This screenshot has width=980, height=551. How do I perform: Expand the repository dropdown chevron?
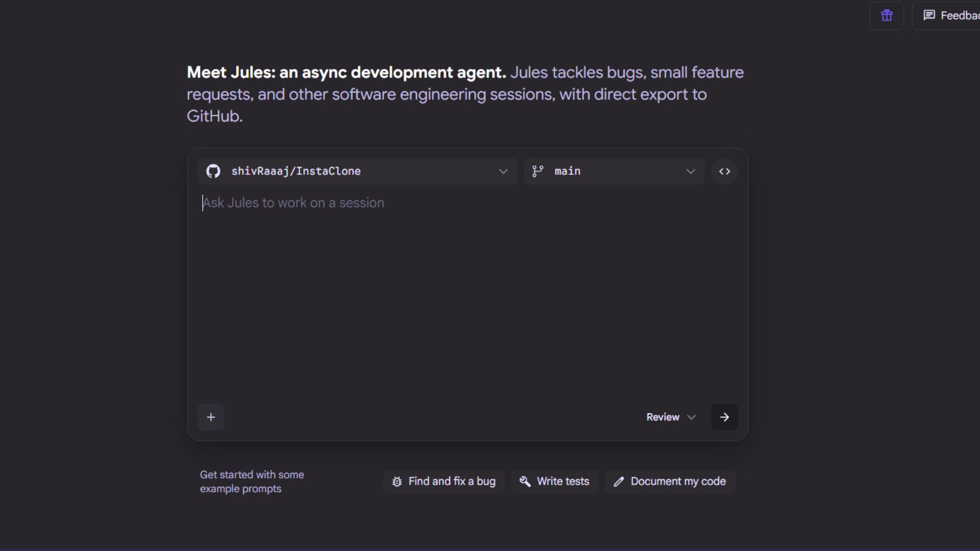coord(503,171)
